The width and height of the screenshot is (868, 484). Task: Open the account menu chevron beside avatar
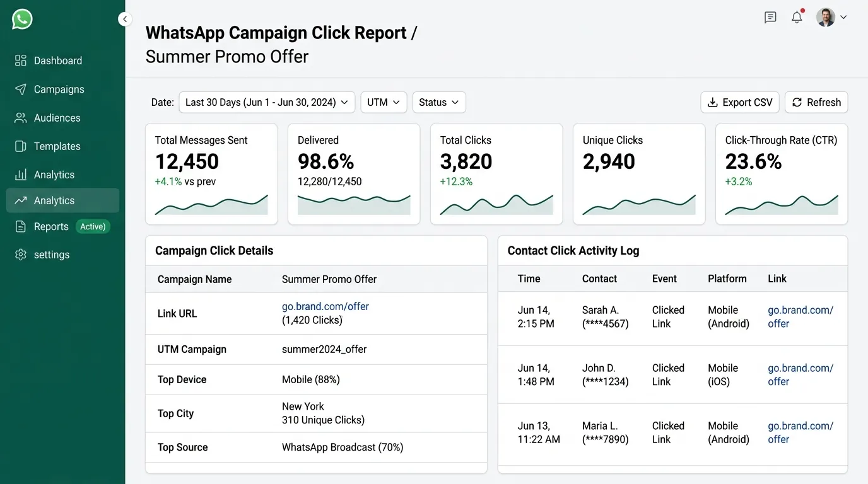click(843, 17)
